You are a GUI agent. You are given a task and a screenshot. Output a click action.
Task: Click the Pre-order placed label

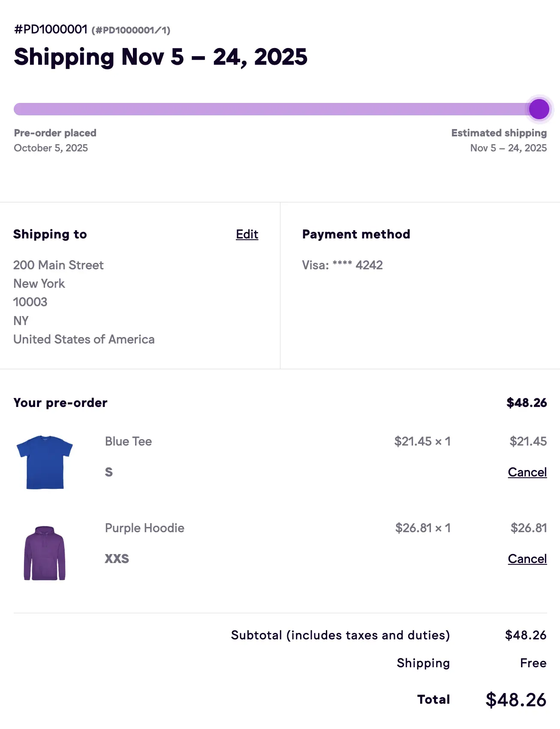pyautogui.click(x=55, y=133)
